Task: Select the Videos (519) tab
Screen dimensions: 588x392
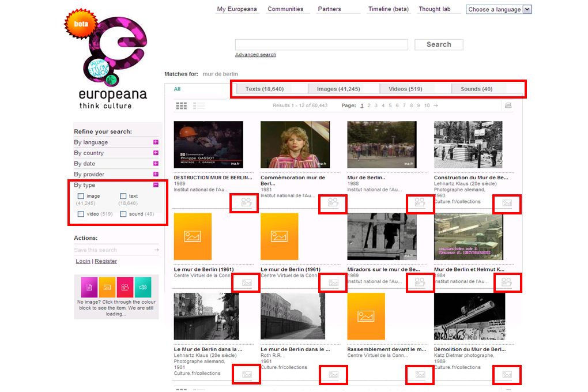Action: (x=405, y=89)
